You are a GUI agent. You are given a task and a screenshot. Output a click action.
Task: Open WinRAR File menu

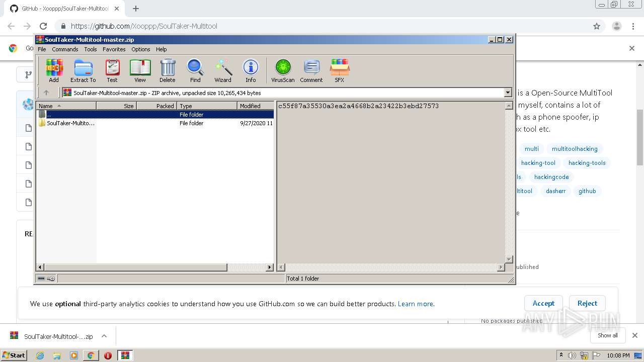click(42, 49)
